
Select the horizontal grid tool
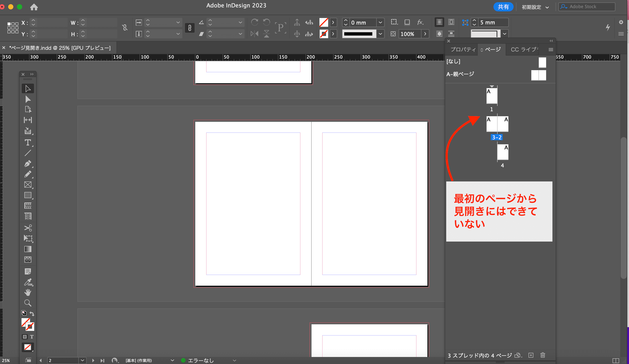click(28, 205)
